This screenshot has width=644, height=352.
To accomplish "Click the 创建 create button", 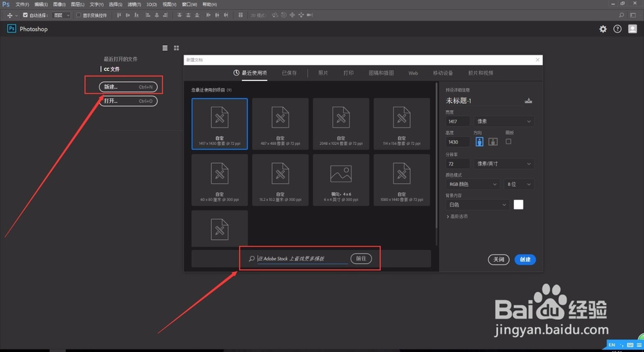I will [x=525, y=259].
